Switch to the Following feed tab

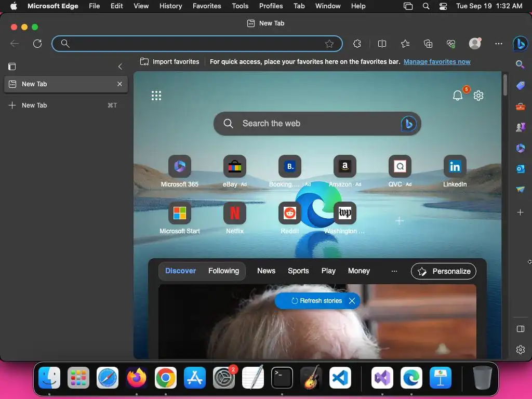(x=223, y=271)
